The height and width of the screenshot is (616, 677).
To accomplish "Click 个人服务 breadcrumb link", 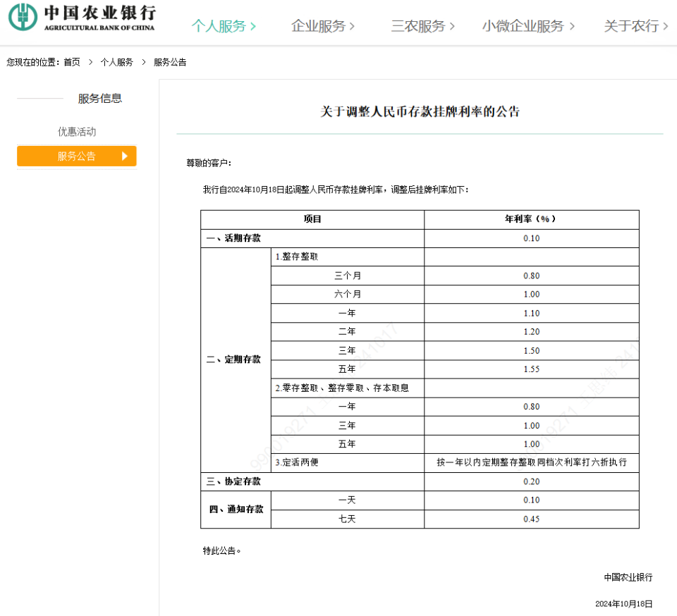I will point(116,62).
